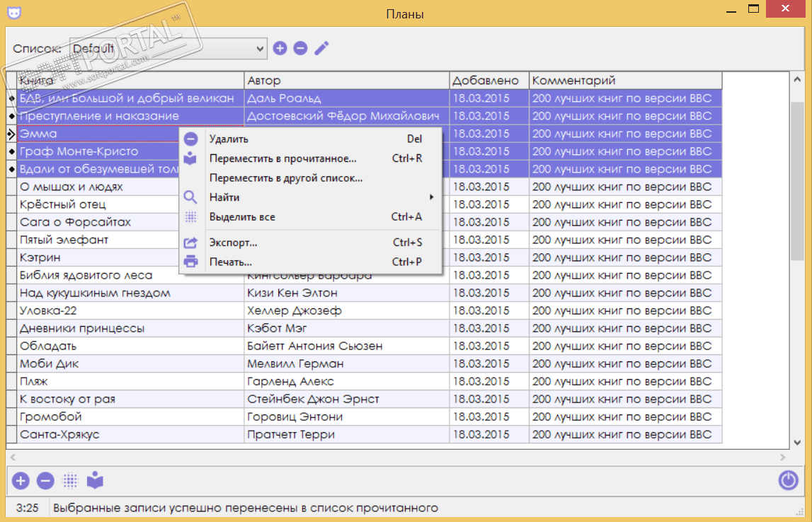Click the vertical scrollbar thumb
Screen dimensions: 812x522
tap(797, 181)
